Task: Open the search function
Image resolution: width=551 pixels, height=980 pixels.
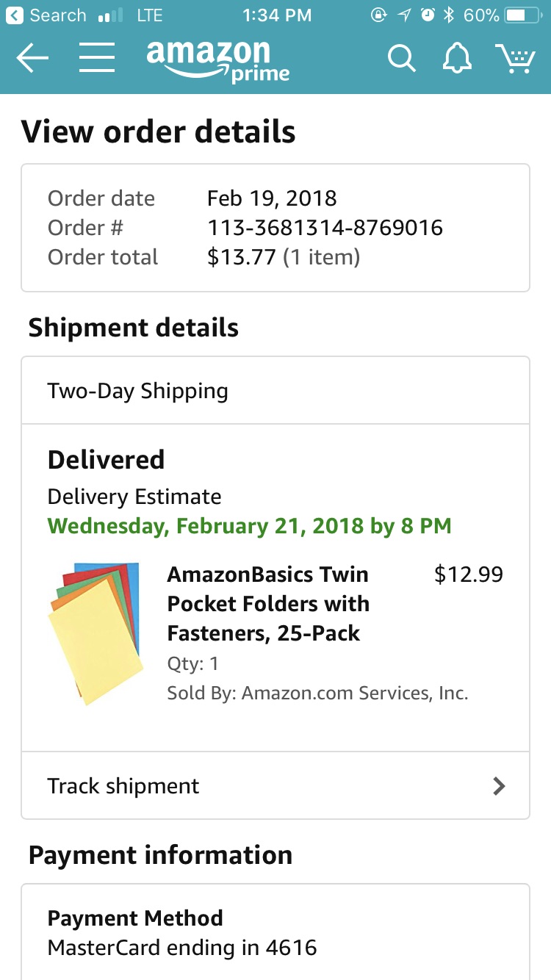Action: [x=401, y=58]
